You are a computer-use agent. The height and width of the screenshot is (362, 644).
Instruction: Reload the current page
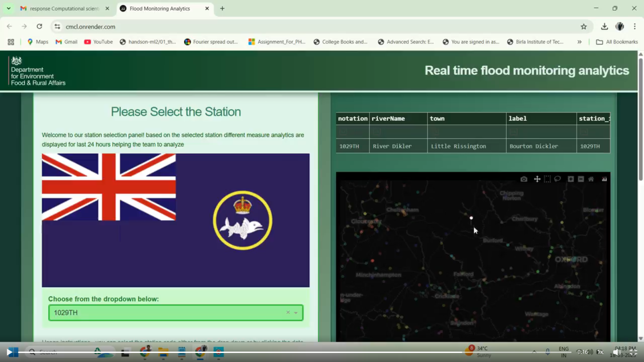(39, 26)
